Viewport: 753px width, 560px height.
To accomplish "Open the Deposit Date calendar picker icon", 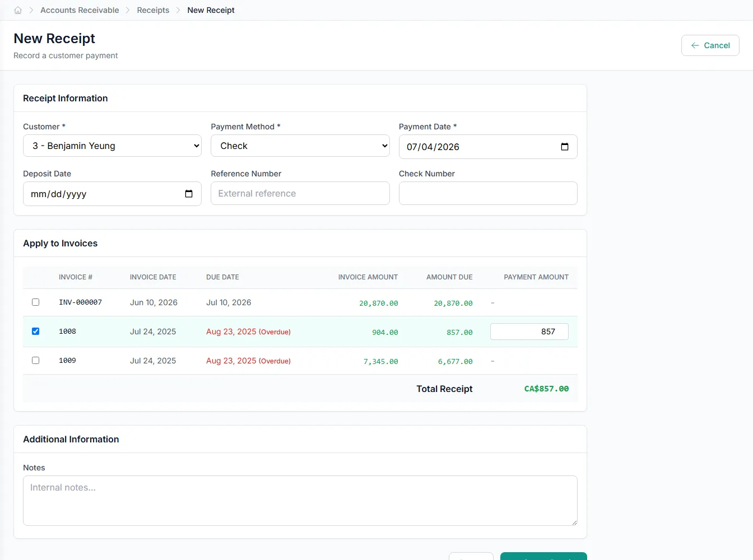I will pyautogui.click(x=189, y=194).
